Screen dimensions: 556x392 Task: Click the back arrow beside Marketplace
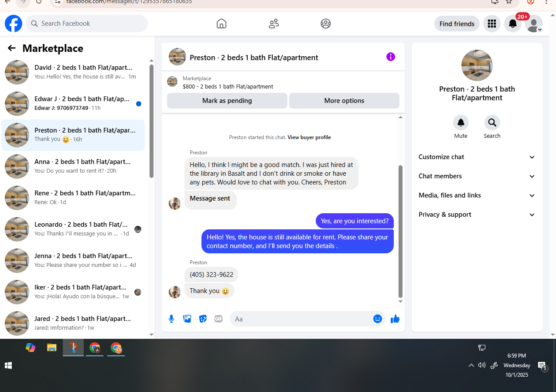click(x=12, y=48)
